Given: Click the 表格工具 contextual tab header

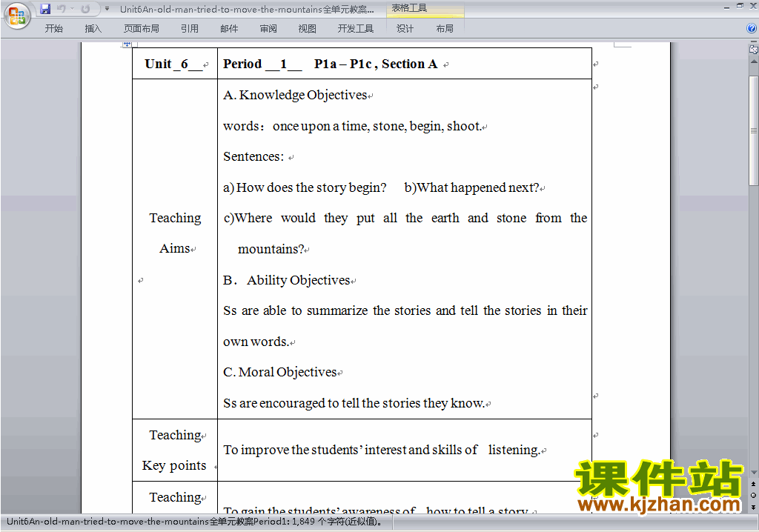Looking at the screenshot, I should click(409, 8).
